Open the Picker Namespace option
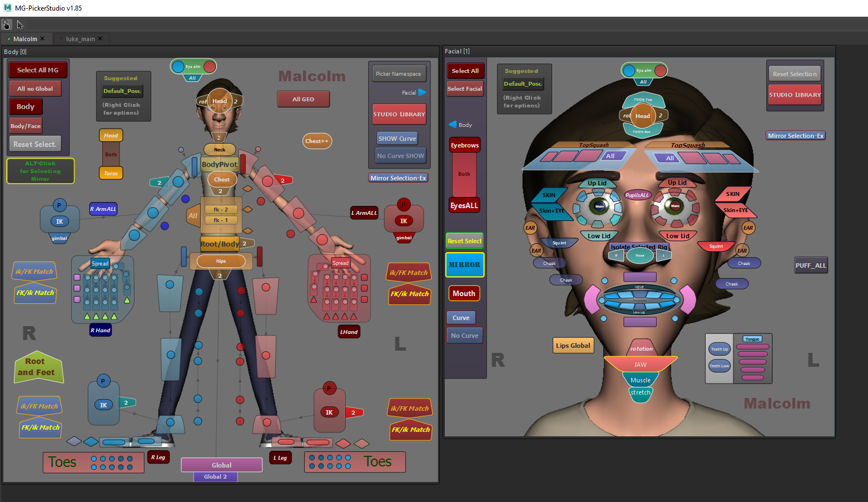The width and height of the screenshot is (868, 502). click(x=398, y=73)
